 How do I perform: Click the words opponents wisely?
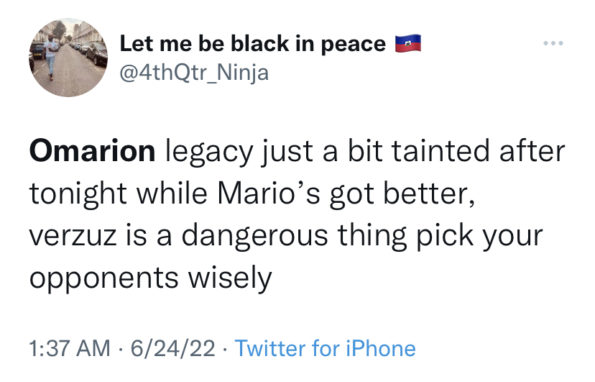151,279
